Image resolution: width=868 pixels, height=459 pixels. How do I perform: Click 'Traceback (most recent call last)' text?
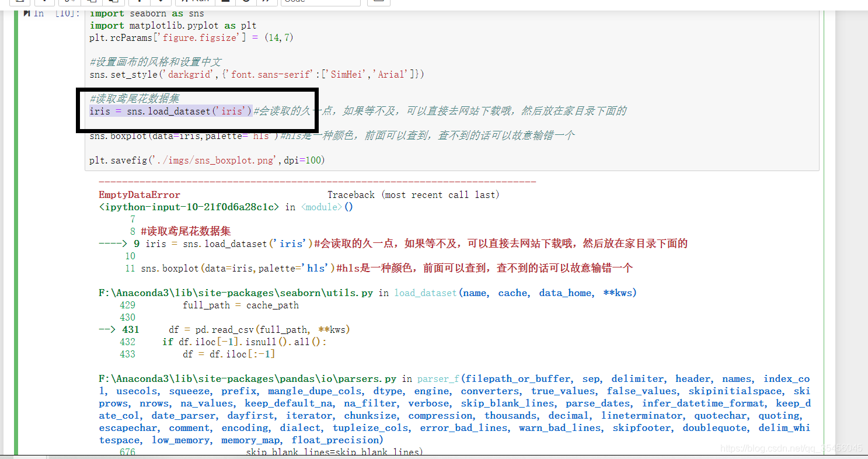[x=413, y=194]
